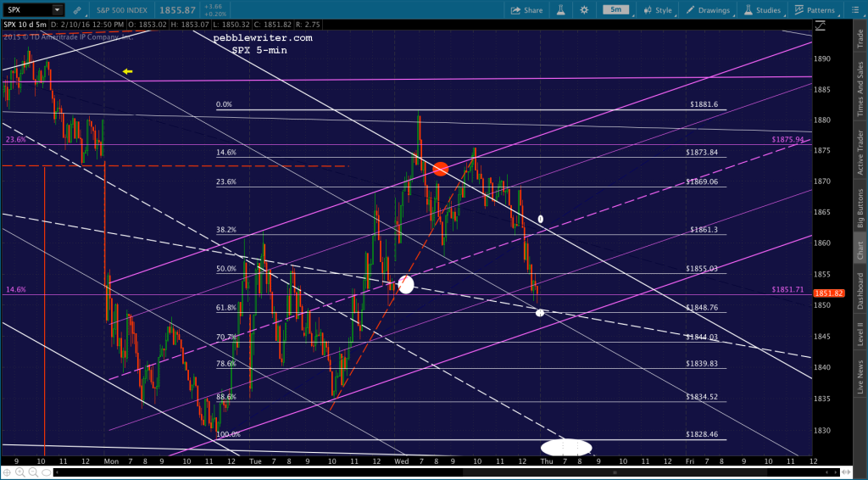The width and height of the screenshot is (868, 480).
Task: Click the Fibonacci $1861.3 level label
Action: (x=704, y=230)
